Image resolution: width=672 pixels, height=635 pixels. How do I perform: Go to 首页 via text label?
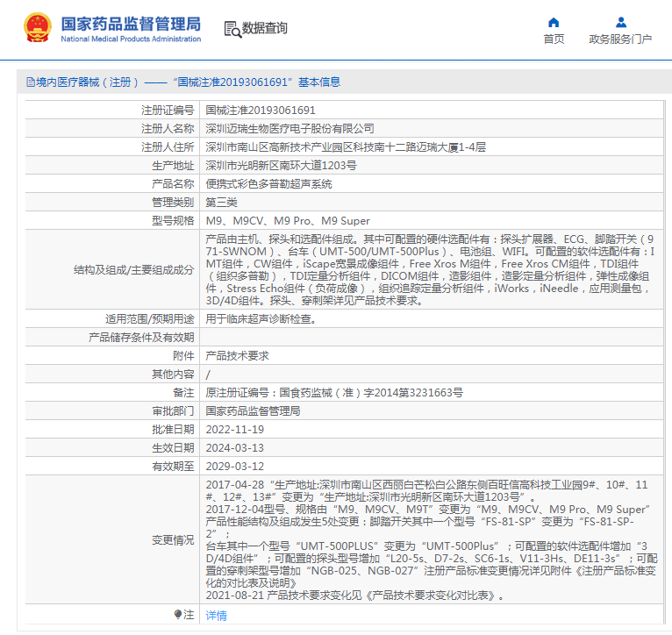coord(554,39)
